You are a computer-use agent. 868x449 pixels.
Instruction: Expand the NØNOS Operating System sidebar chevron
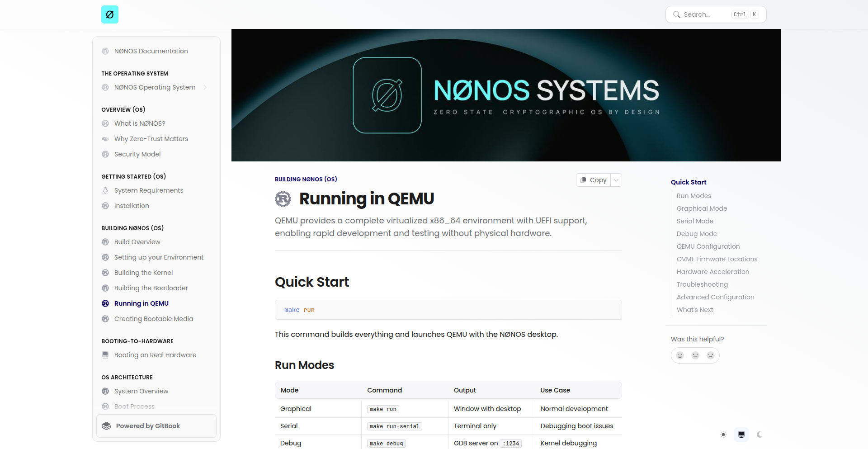206,87
